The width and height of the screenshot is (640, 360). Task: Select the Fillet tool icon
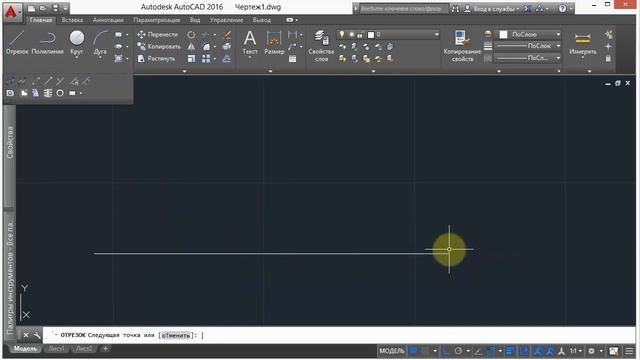tap(206, 47)
